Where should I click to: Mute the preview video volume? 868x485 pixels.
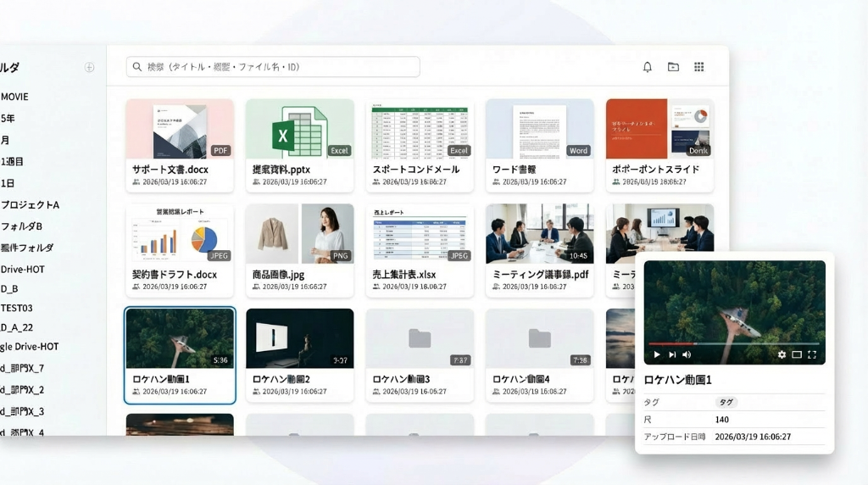pos(687,354)
